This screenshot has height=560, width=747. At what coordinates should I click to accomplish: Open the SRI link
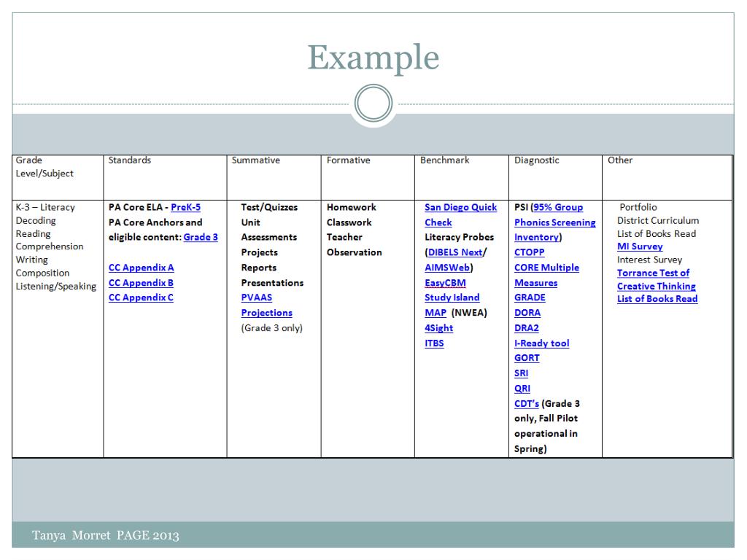(521, 373)
